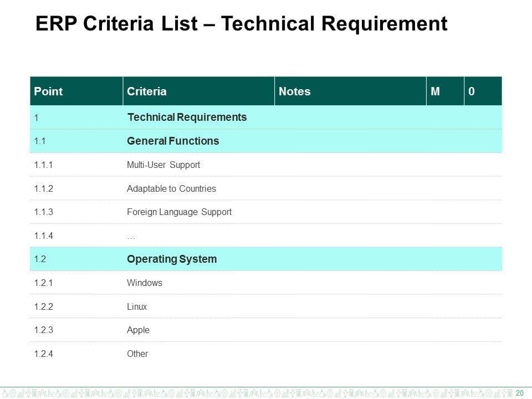This screenshot has height=399, width=532.
Task: Click the 'Apple' criteria cell
Action: [x=138, y=330]
